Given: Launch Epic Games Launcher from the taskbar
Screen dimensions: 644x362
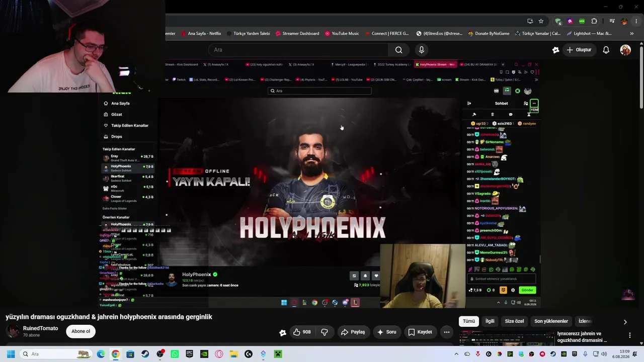Looking at the screenshot, I should click(189, 354).
